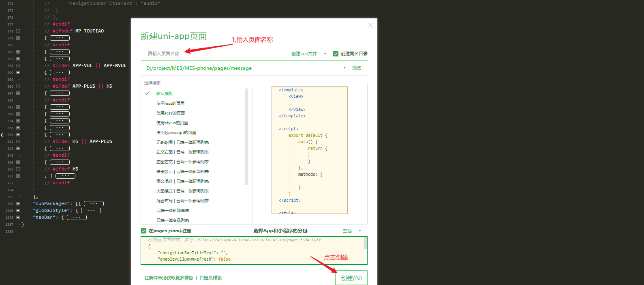Select the 云端一体新闻详情 template
This screenshot has width=644, height=285.
tap(173, 210)
